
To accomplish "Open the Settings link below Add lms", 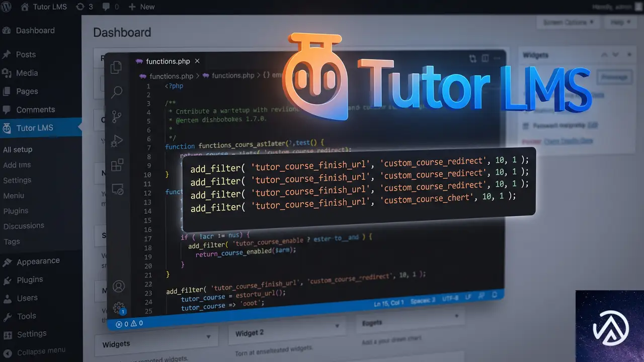I will (17, 180).
